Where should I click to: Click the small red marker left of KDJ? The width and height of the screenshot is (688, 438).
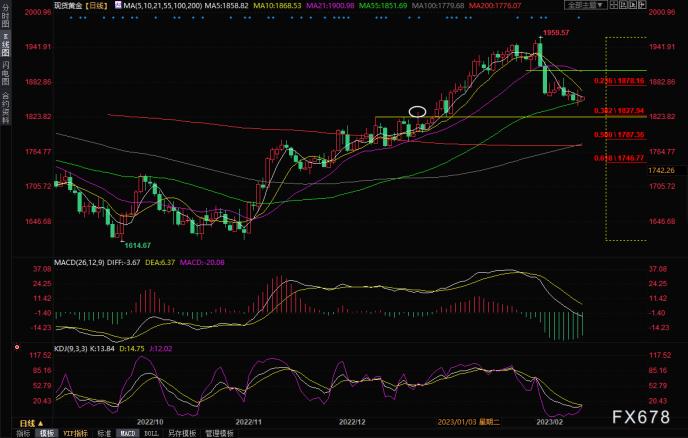point(17,347)
